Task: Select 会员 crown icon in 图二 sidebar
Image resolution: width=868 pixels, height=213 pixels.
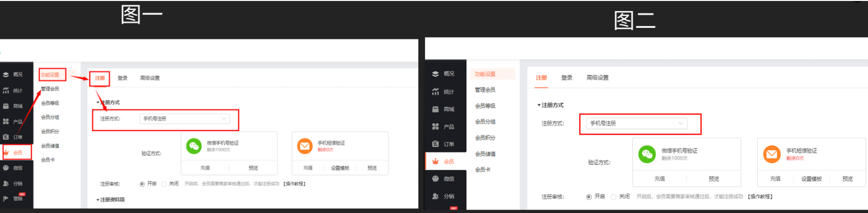Action: click(x=435, y=161)
